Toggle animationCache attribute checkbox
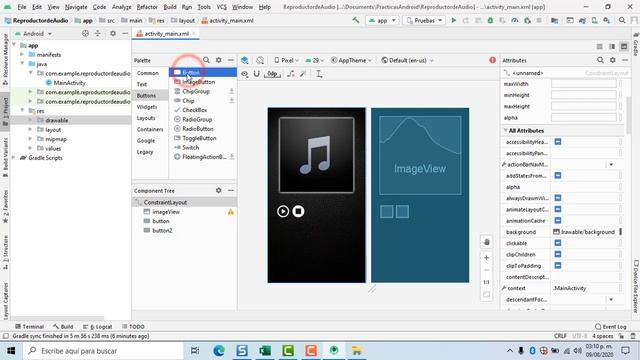The height and width of the screenshot is (360, 640). coord(558,220)
